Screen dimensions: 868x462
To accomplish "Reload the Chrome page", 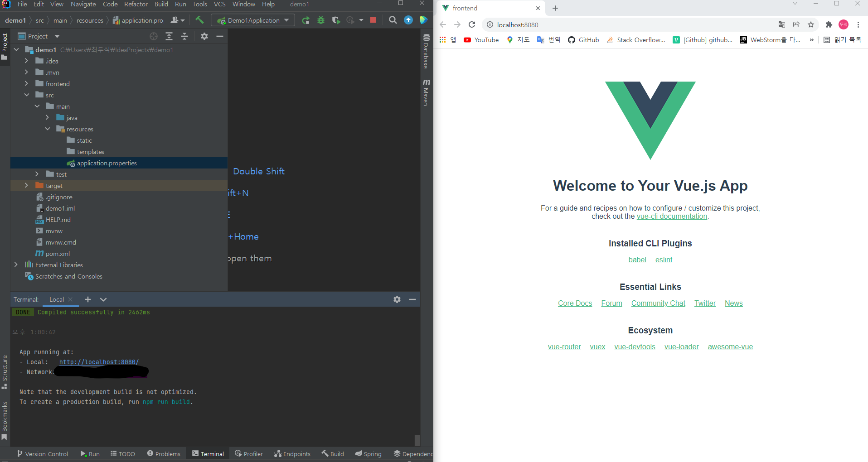I will 472,24.
